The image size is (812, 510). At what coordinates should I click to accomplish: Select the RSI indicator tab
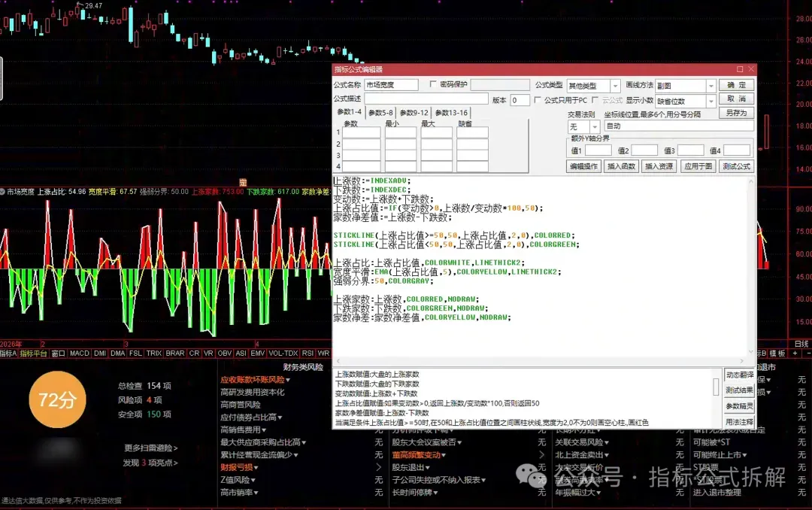(x=308, y=353)
